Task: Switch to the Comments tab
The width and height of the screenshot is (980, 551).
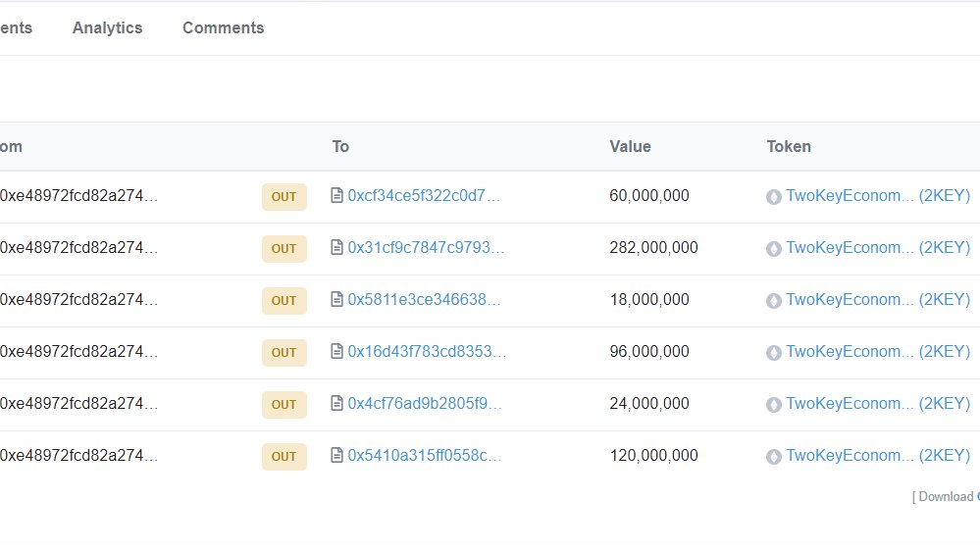Action: [x=223, y=28]
